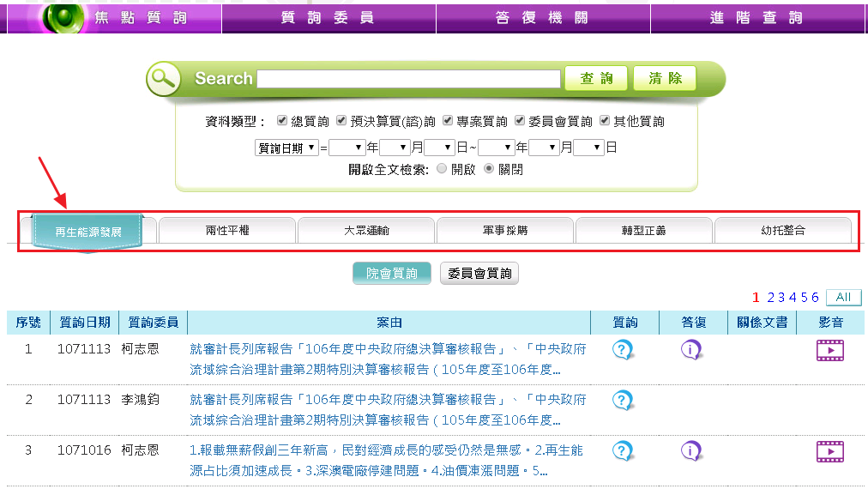Screen dimensions: 868x489
Task: Go to page 3 in pagination
Action: point(782,298)
